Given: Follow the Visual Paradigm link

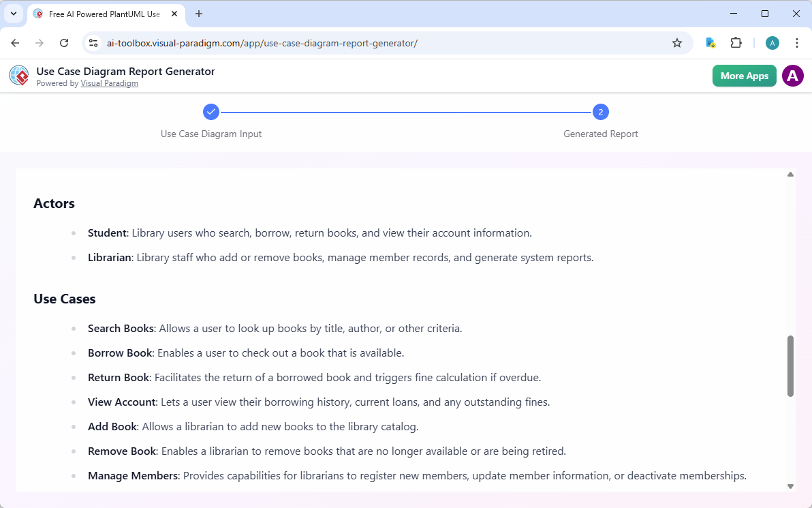Looking at the screenshot, I should [109, 83].
